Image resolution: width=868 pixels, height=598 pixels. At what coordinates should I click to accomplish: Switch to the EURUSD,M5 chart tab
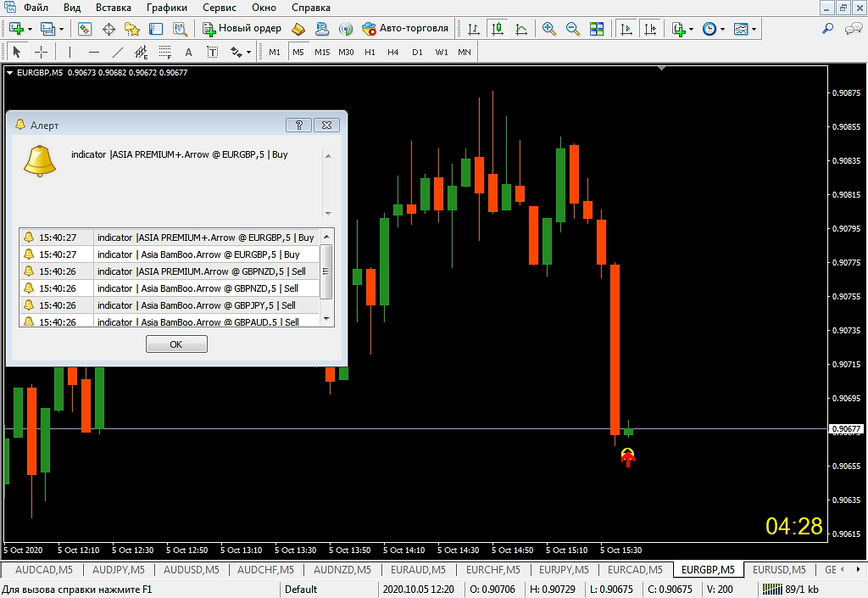[779, 570]
